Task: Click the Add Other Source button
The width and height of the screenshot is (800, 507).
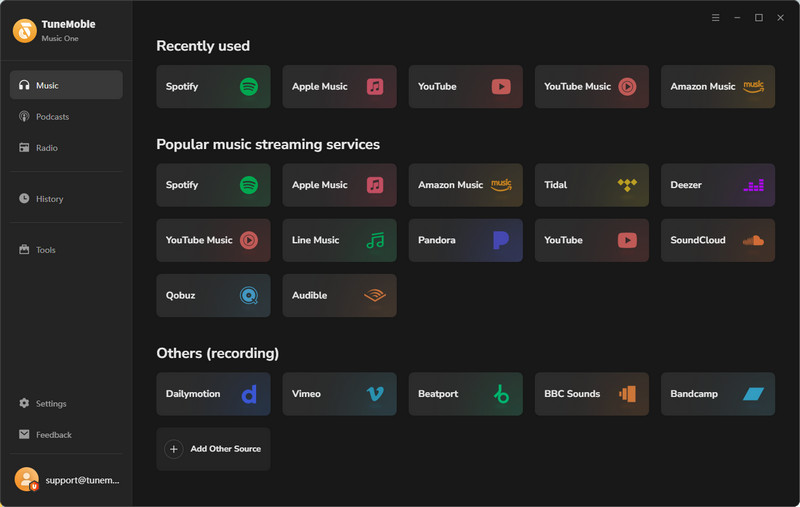Action: 213,449
